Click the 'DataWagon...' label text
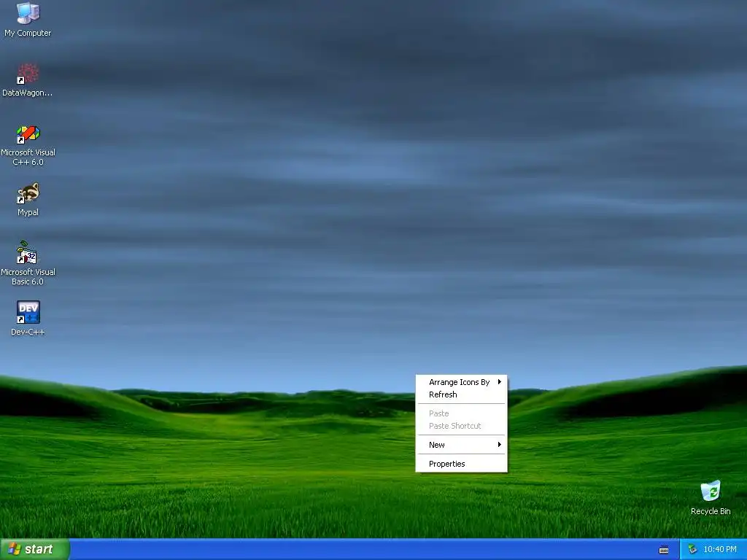The image size is (747, 560). click(27, 93)
